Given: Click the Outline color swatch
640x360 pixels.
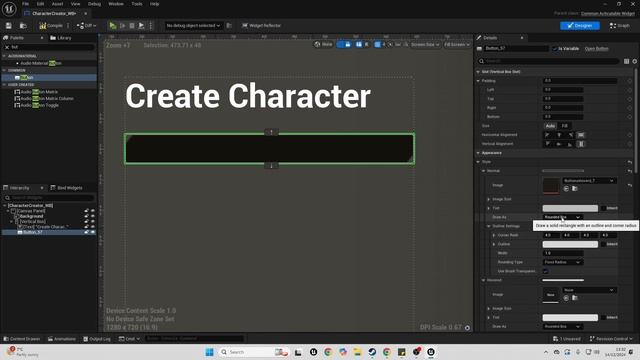Looking at the screenshot, I should tap(570, 244).
